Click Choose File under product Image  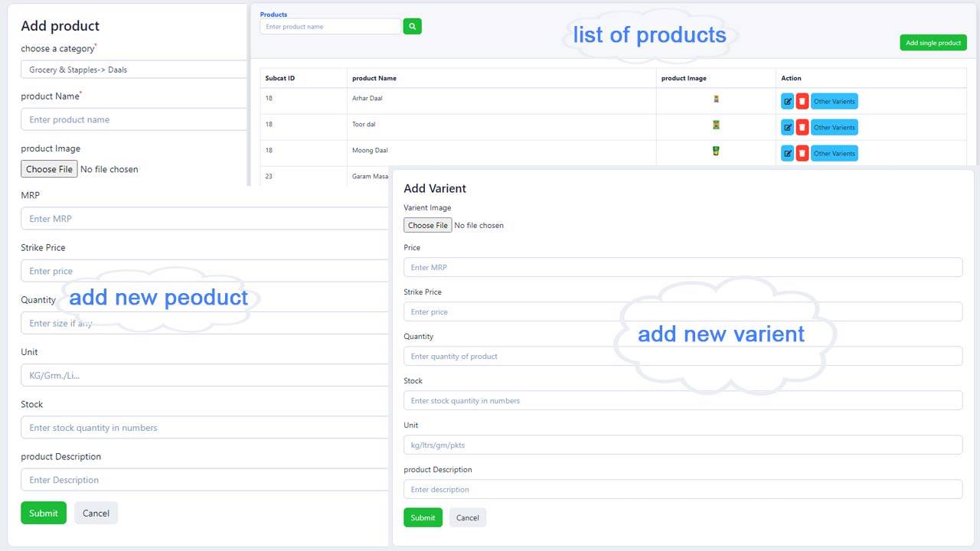pos(49,169)
